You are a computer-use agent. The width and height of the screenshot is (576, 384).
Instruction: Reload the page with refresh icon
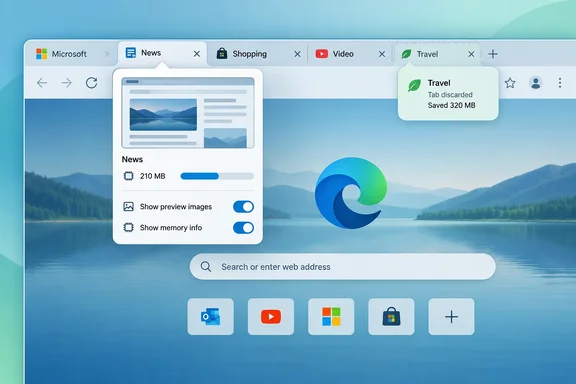coord(91,83)
